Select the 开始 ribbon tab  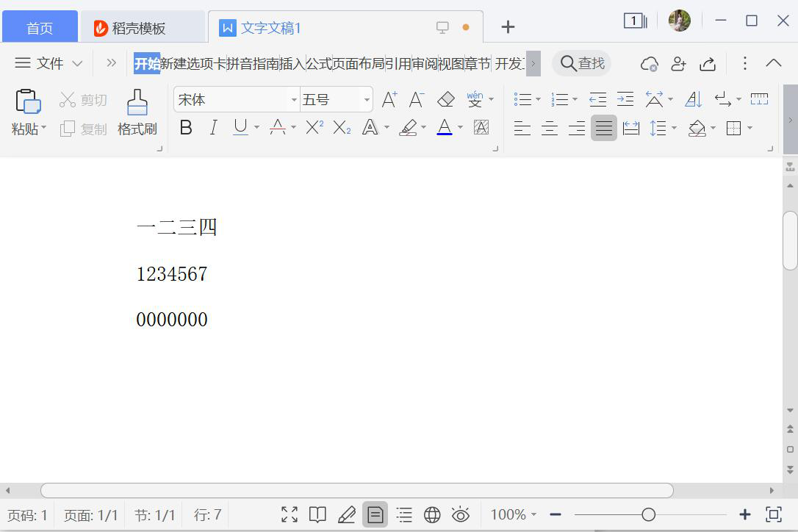(x=147, y=64)
